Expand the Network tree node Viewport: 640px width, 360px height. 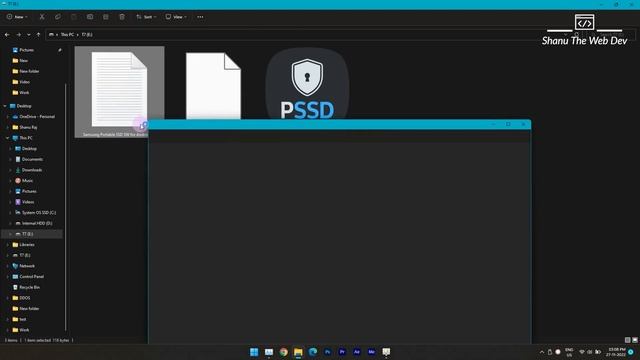click(7, 266)
